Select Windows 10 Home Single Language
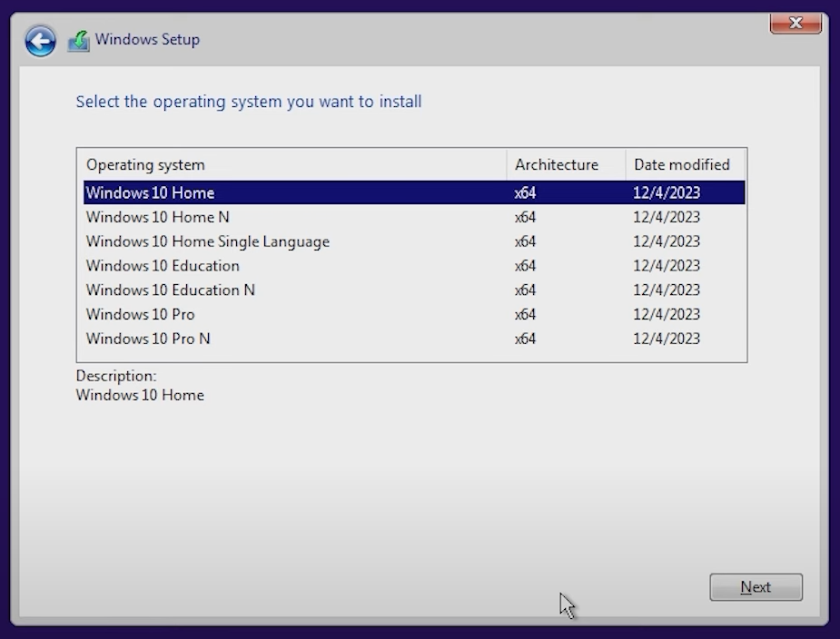Image resolution: width=840 pixels, height=639 pixels. (207, 241)
